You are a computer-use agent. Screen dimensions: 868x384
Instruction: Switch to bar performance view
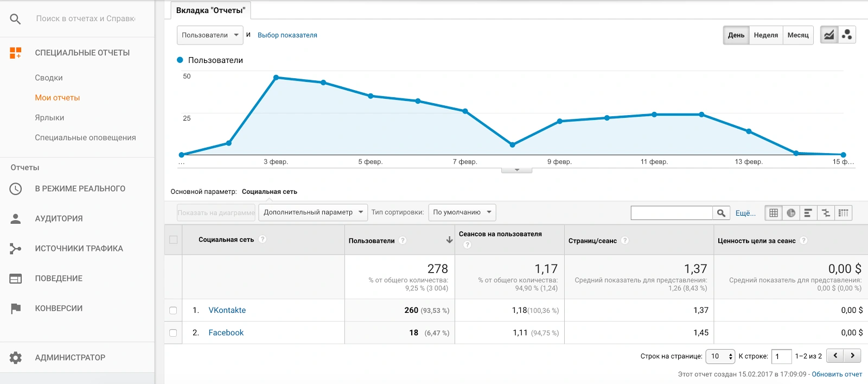(808, 213)
